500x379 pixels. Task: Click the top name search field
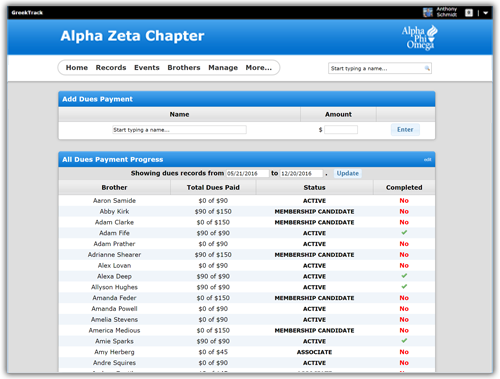coord(380,68)
